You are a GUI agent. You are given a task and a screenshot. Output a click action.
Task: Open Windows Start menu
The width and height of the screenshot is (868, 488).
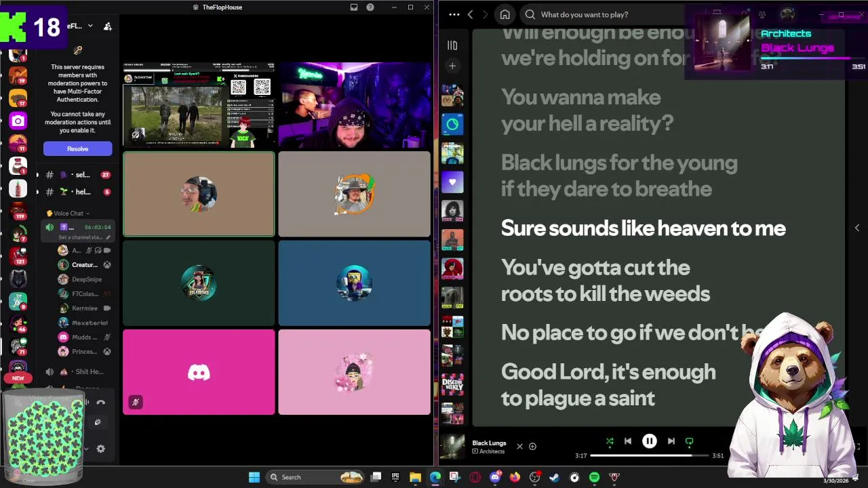[x=254, y=477]
